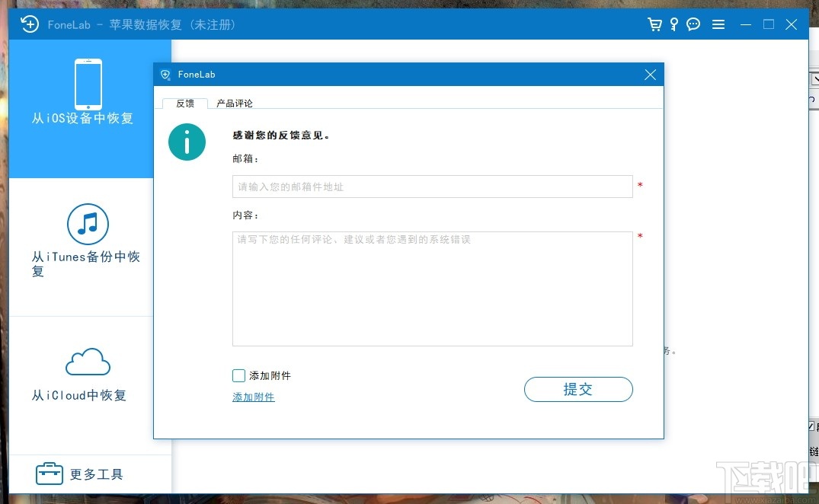Image resolution: width=819 pixels, height=504 pixels.
Task: Open the shopping cart purchase icon
Action: tap(654, 24)
